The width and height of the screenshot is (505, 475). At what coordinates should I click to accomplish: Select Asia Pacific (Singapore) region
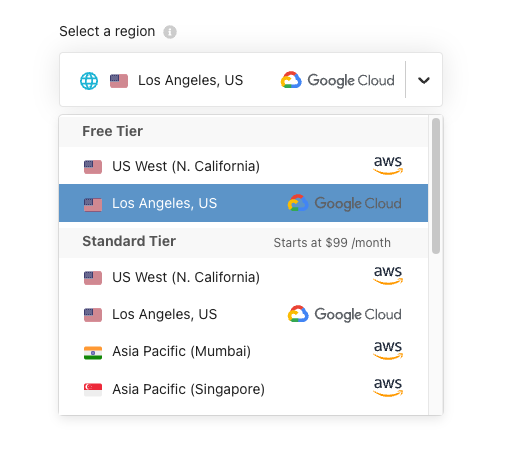[x=243, y=389]
